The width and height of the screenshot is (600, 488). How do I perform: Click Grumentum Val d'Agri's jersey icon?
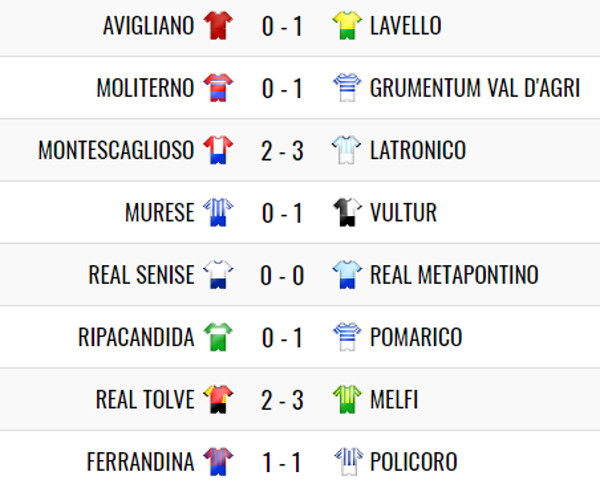tap(347, 88)
